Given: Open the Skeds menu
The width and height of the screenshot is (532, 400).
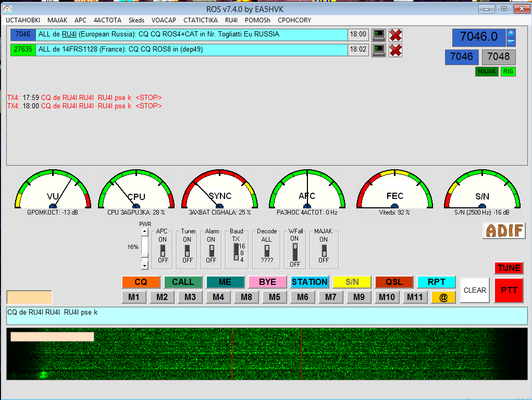Looking at the screenshot, I should [x=137, y=20].
